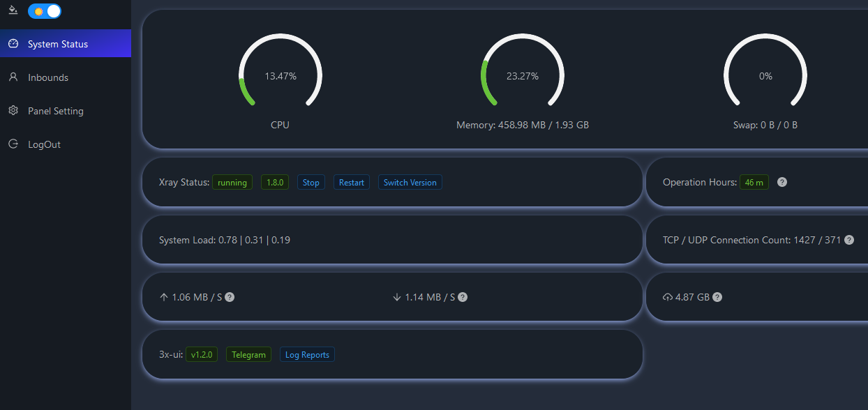
Task: Open Panel Setting from sidebar
Action: 55,111
